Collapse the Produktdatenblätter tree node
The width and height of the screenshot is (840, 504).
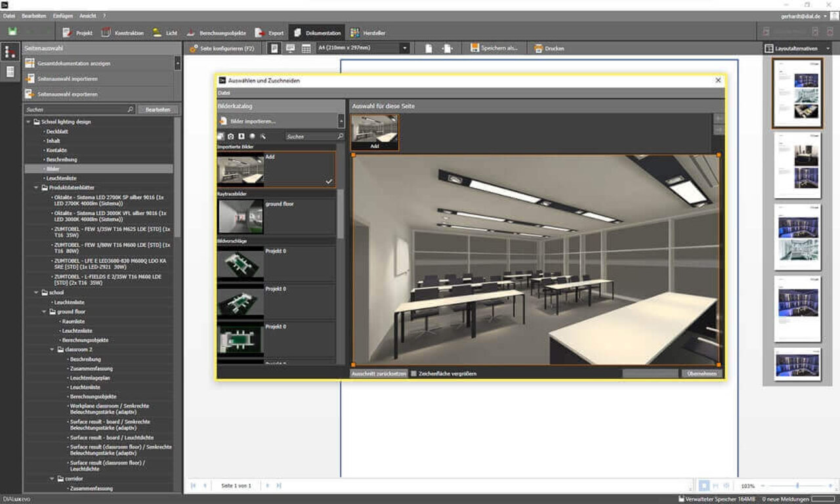(36, 188)
